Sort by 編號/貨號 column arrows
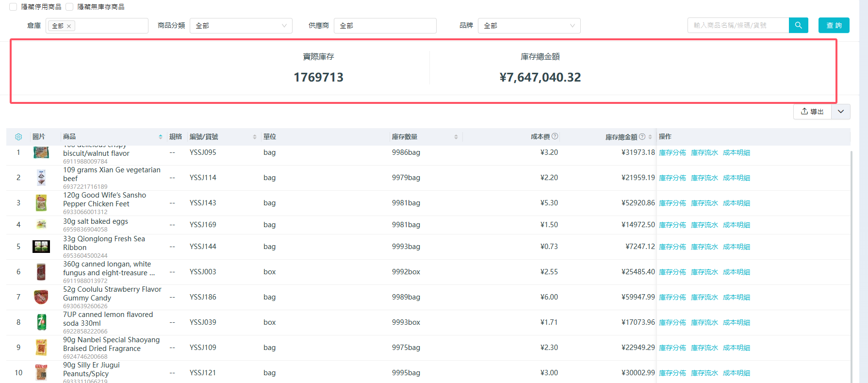Image resolution: width=868 pixels, height=383 pixels. coord(255,137)
